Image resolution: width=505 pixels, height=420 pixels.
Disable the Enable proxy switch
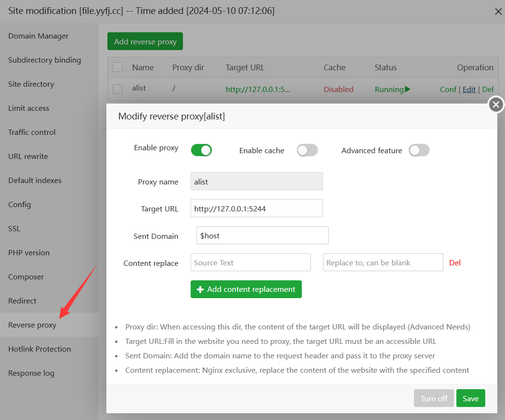pyautogui.click(x=201, y=150)
